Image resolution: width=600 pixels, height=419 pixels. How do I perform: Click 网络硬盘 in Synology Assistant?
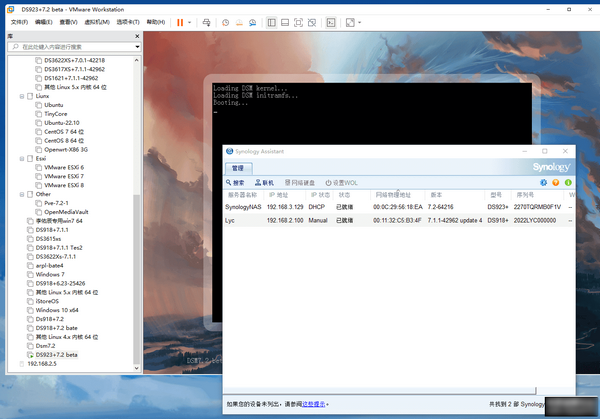(x=300, y=183)
